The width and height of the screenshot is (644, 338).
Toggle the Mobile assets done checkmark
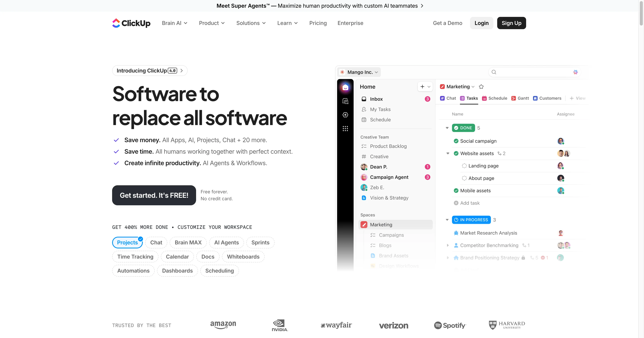tap(456, 191)
